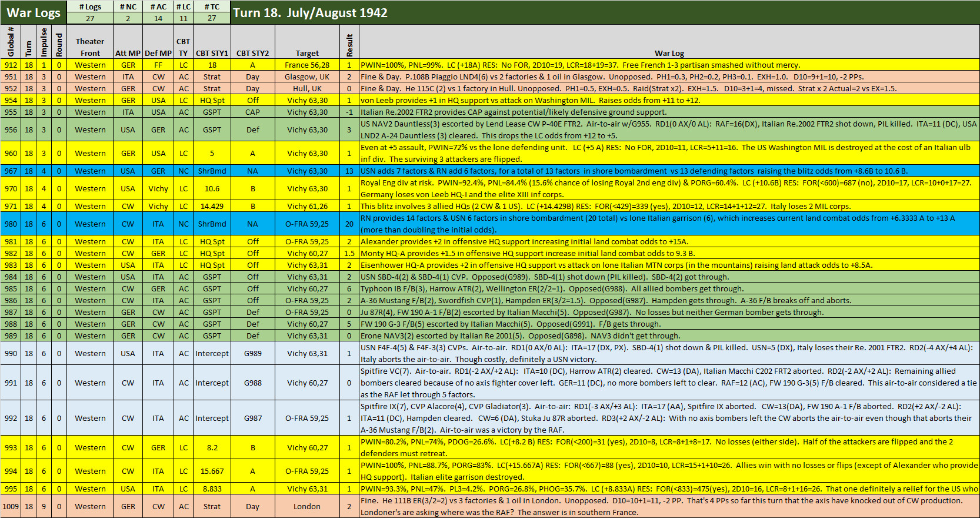Viewport: 980px width, 518px height.
Task: Click Global # cell 960
Action: tap(11, 153)
